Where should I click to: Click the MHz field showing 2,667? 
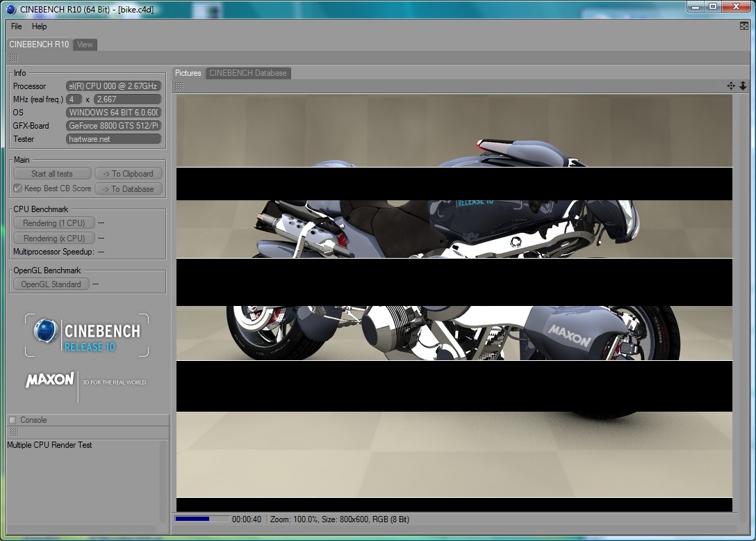click(x=127, y=99)
